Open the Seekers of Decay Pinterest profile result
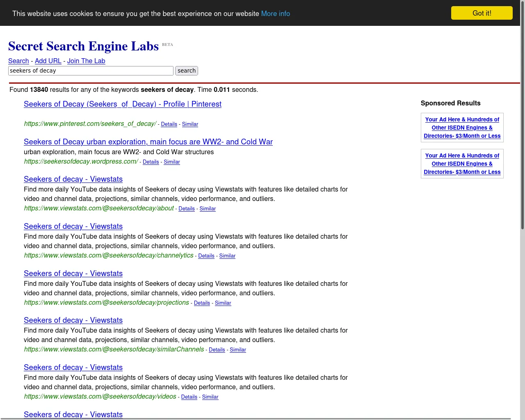 tap(123, 104)
